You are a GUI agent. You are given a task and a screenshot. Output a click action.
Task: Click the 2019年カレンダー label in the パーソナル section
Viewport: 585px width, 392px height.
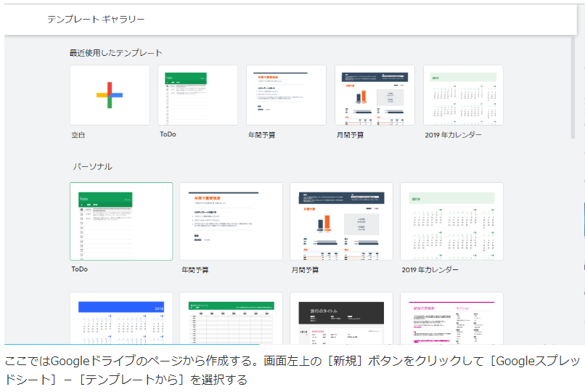[x=430, y=270]
